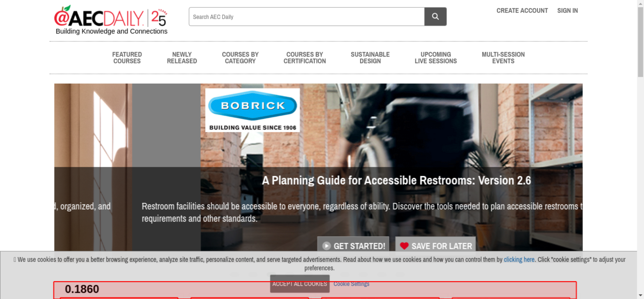Click the Create Account link
644x299 pixels.
click(522, 11)
